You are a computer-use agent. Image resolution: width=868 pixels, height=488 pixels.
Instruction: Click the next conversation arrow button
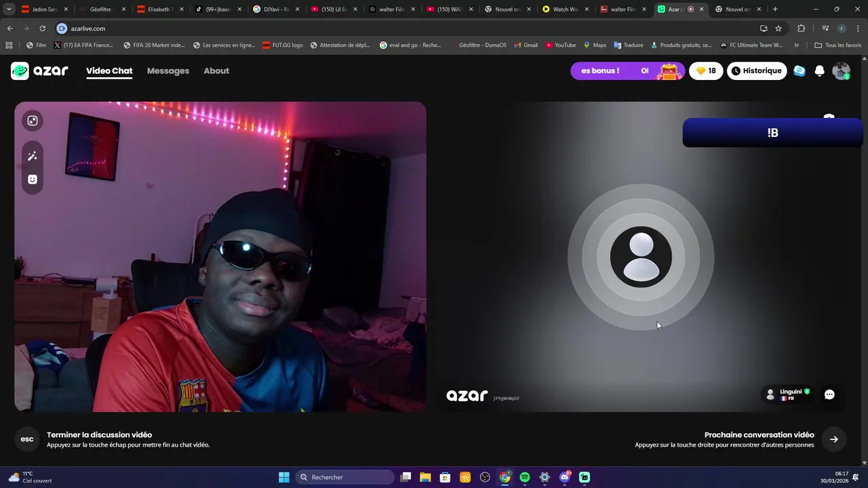click(834, 439)
